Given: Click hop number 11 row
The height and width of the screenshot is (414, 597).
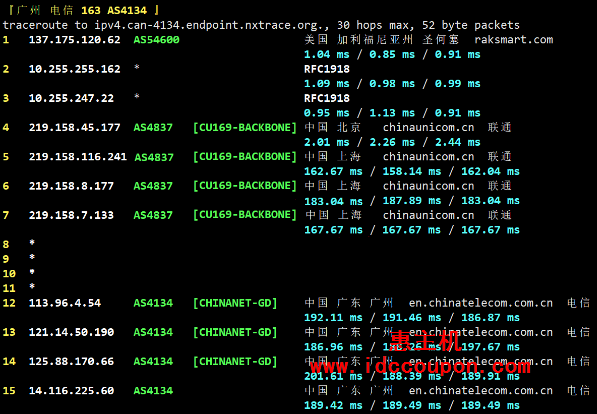Looking at the screenshot, I should tap(19, 288).
